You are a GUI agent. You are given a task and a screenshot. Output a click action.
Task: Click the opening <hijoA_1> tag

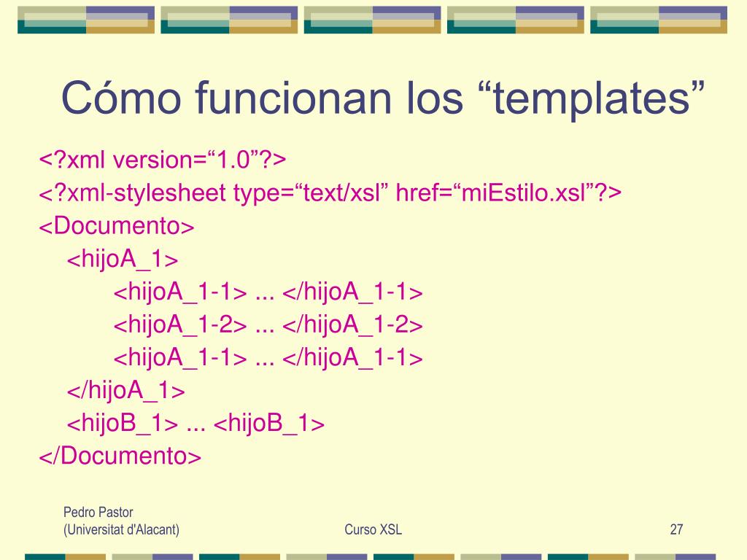tap(123, 260)
